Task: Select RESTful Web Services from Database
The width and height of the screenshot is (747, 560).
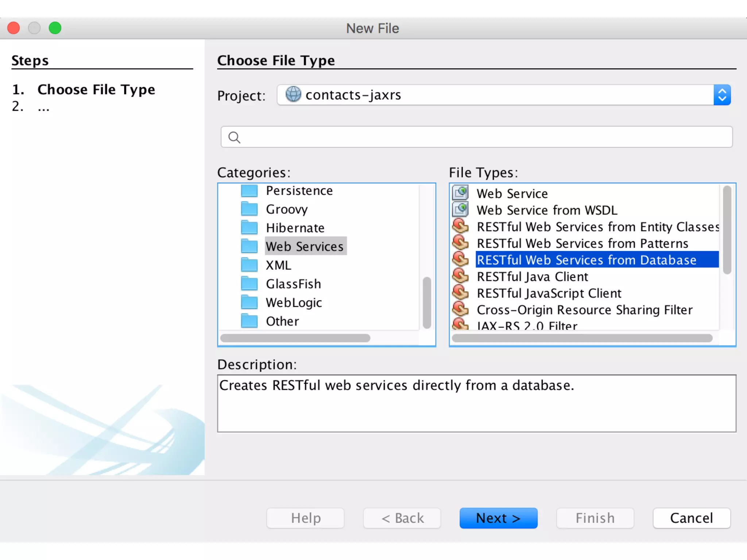Action: point(586,260)
